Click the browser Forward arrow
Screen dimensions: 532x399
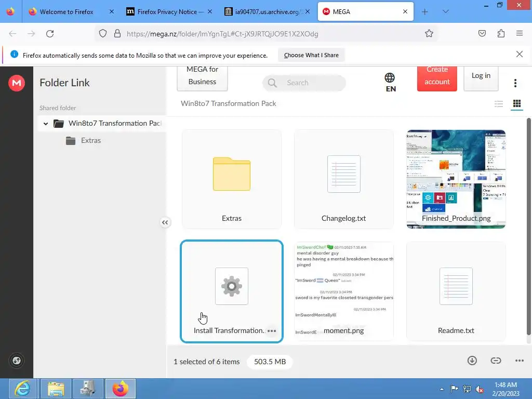(x=31, y=34)
